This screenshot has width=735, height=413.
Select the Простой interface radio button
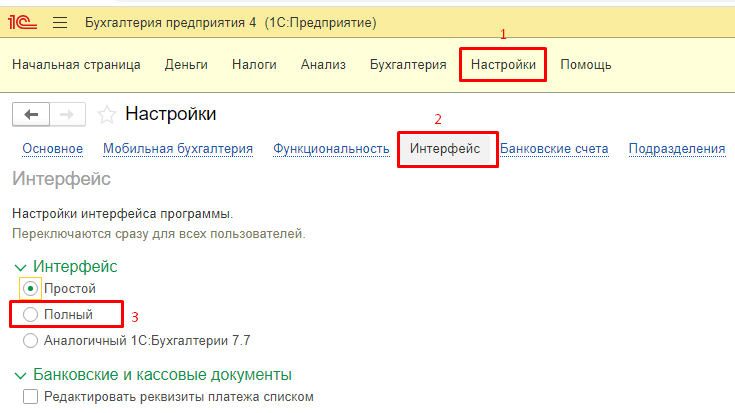30,288
